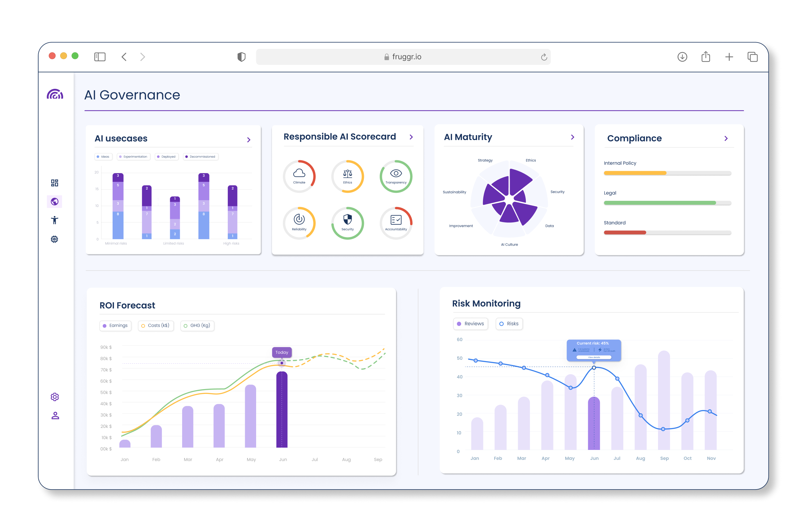Click the fruggr.io address bar
The image size is (807, 532).
[403, 57]
